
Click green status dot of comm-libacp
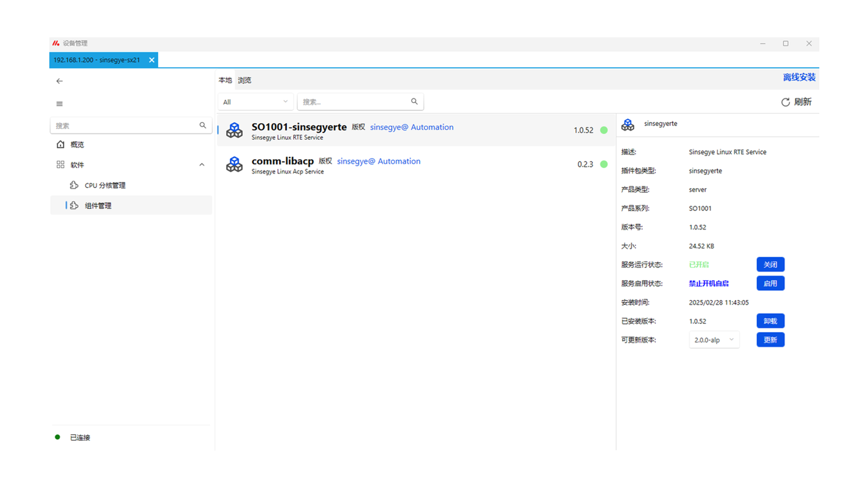point(604,164)
